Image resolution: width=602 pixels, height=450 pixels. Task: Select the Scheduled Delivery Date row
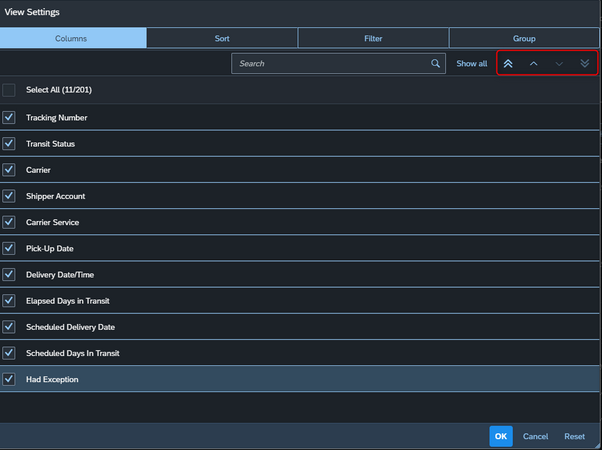click(300, 327)
